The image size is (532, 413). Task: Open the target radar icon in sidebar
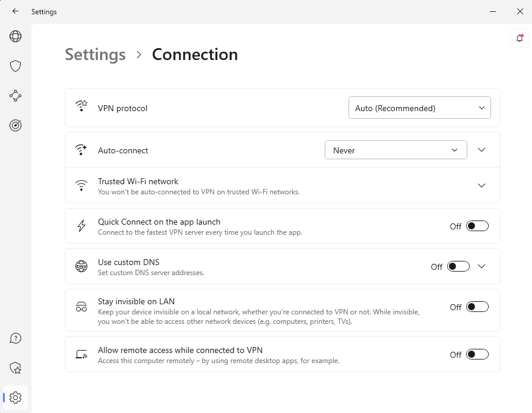coord(15,125)
